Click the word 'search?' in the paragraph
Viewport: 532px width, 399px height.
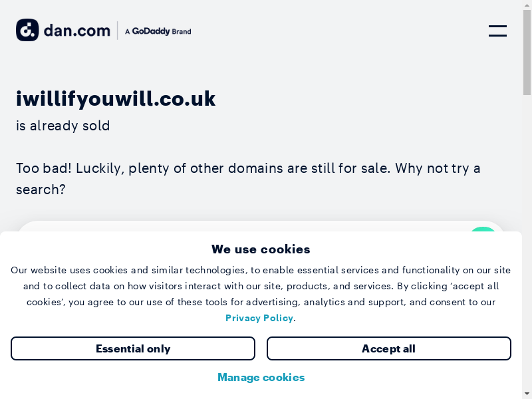tap(41, 190)
